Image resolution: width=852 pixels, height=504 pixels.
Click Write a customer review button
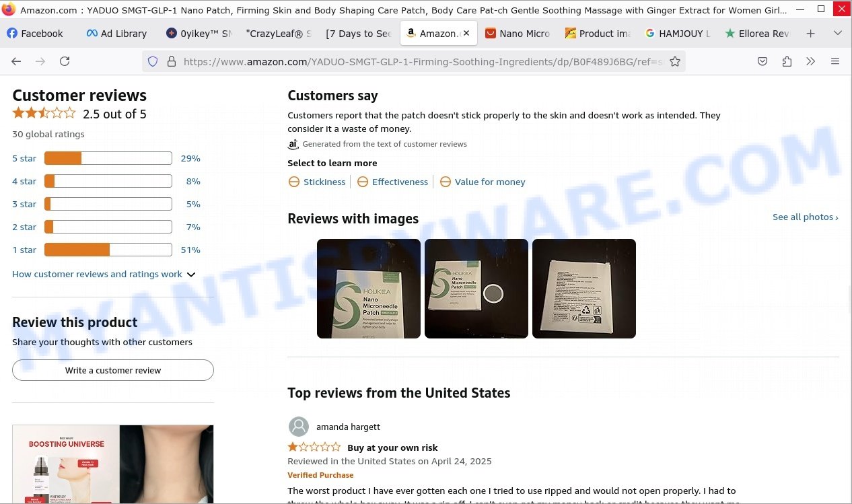point(113,370)
